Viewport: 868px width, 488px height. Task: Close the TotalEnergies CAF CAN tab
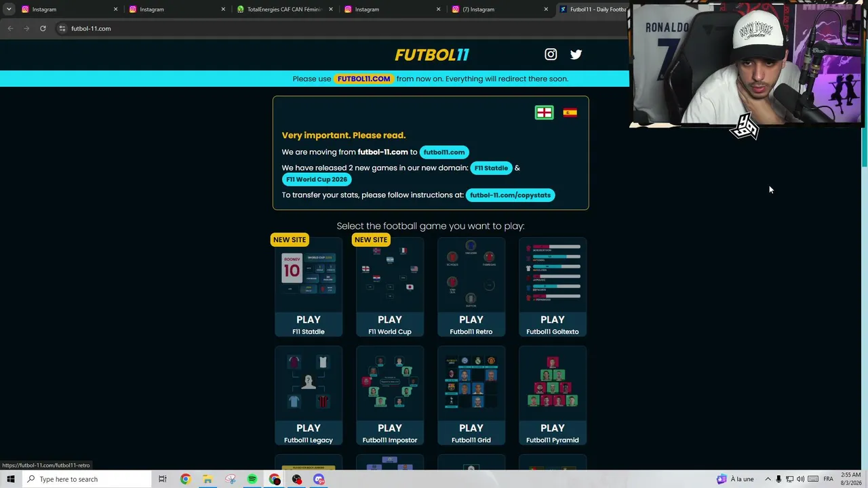point(330,9)
